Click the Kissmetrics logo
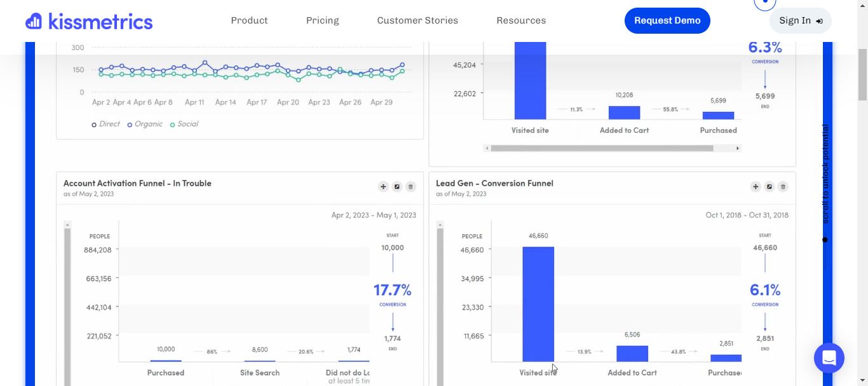 coord(89,21)
